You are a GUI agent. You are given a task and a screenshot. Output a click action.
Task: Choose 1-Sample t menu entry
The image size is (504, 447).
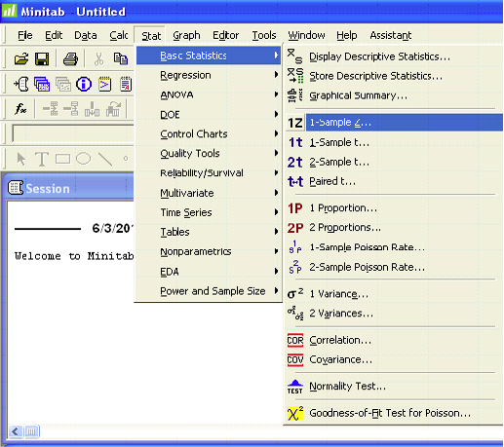[394, 142]
